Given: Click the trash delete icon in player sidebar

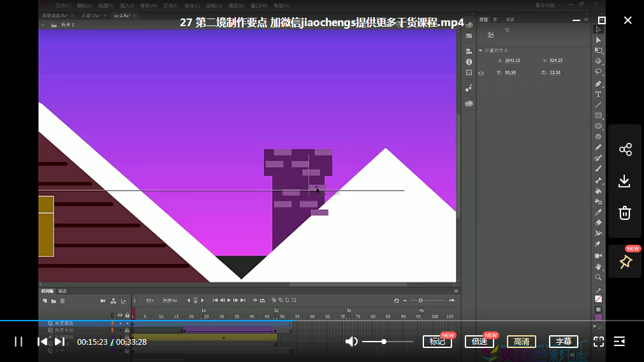Looking at the screenshot, I should [625, 213].
